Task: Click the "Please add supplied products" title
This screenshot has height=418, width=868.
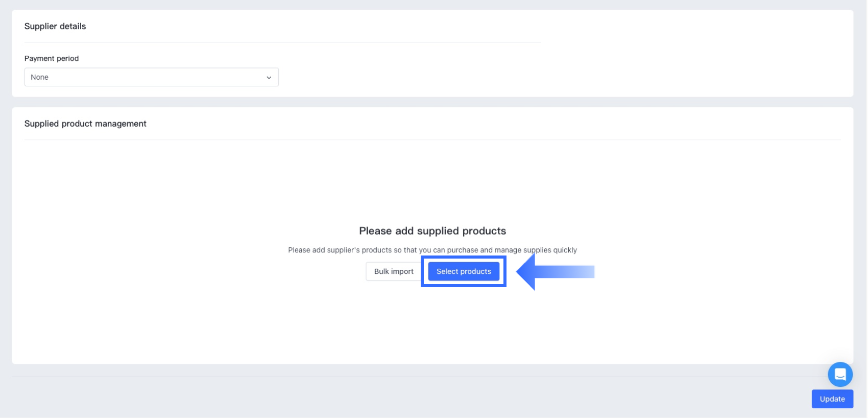Action: click(x=432, y=231)
